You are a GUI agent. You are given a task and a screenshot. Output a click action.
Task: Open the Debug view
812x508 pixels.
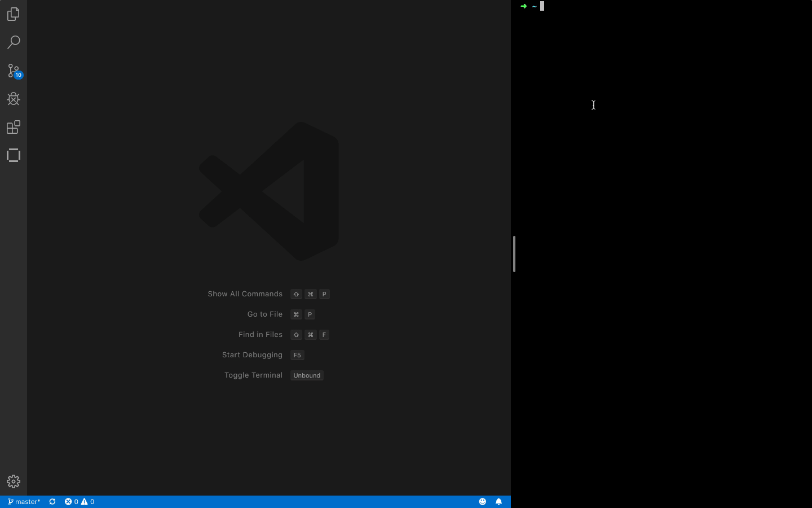coord(14,99)
